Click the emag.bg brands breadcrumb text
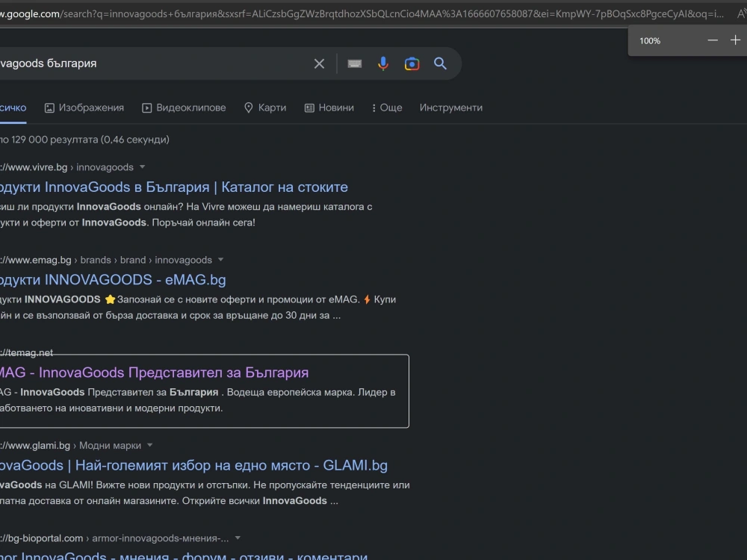747x560 pixels. click(x=106, y=260)
